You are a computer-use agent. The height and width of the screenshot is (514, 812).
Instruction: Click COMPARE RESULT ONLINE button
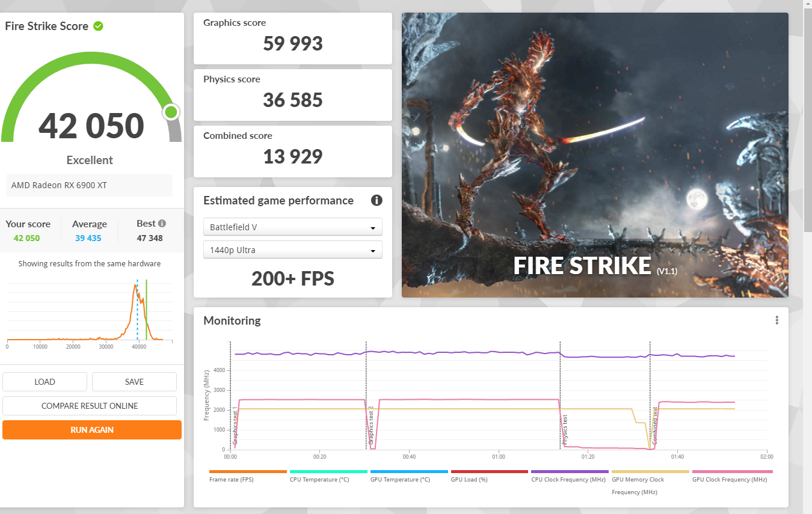coord(90,406)
